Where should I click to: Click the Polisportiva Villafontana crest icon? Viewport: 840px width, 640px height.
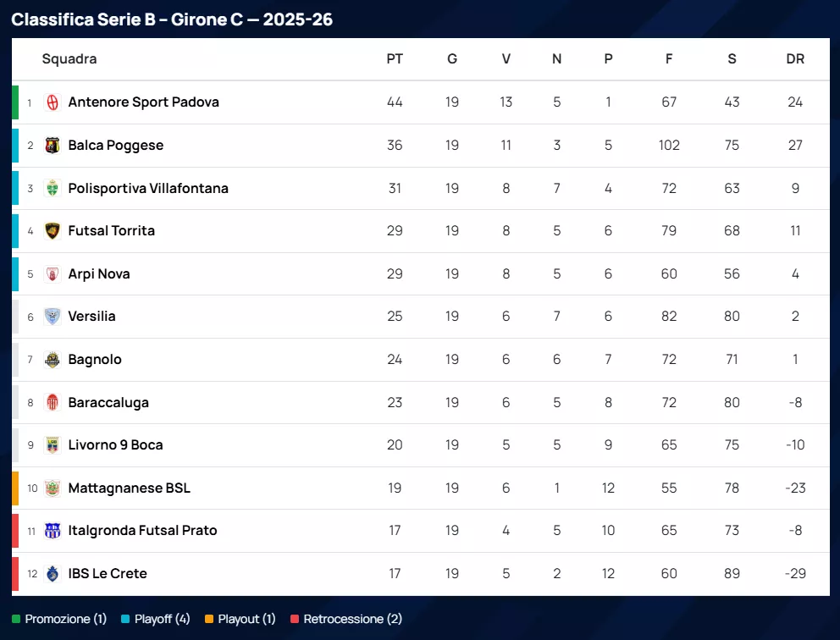pyautogui.click(x=52, y=188)
